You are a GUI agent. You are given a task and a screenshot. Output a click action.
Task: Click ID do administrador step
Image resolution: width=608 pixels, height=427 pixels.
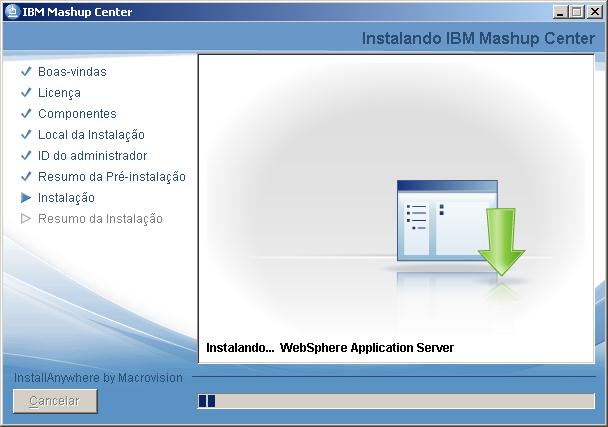click(92, 156)
